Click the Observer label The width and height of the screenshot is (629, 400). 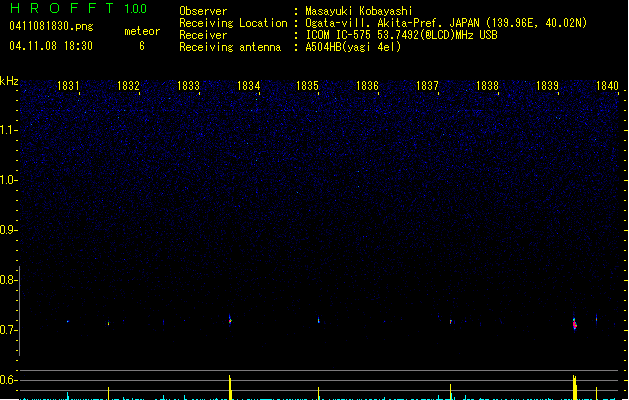[x=203, y=11]
